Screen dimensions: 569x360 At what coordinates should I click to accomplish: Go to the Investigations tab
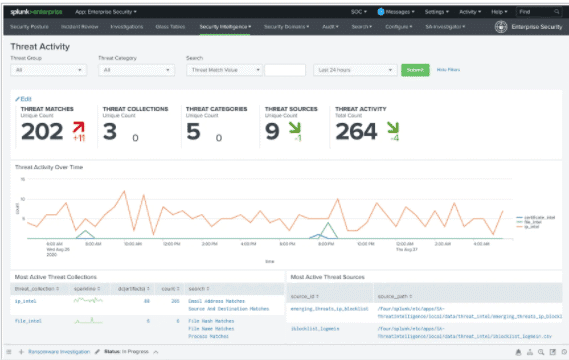127,27
